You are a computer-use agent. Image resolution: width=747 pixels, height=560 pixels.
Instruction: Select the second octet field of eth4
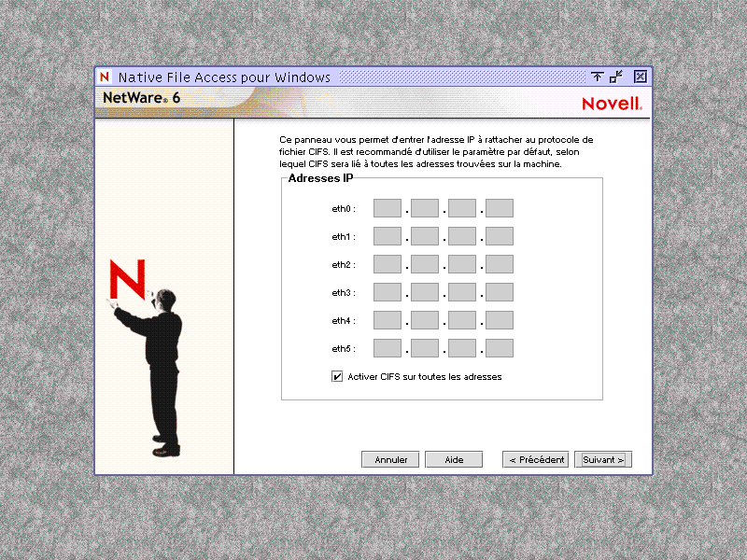click(425, 320)
